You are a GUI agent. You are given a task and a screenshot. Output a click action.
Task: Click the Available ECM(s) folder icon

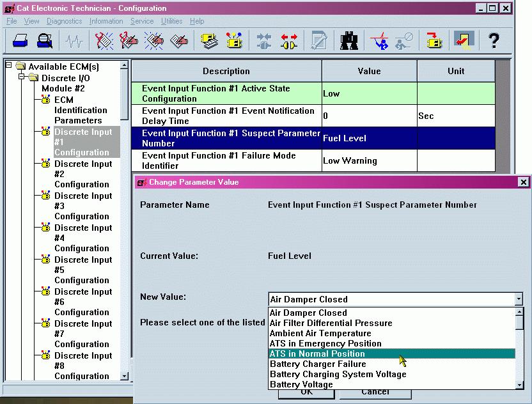click(x=20, y=65)
